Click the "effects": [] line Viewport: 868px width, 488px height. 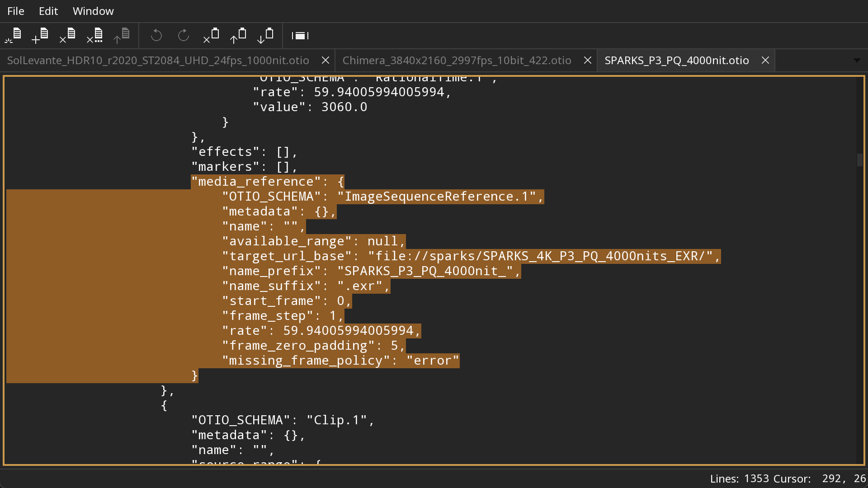[x=245, y=152]
